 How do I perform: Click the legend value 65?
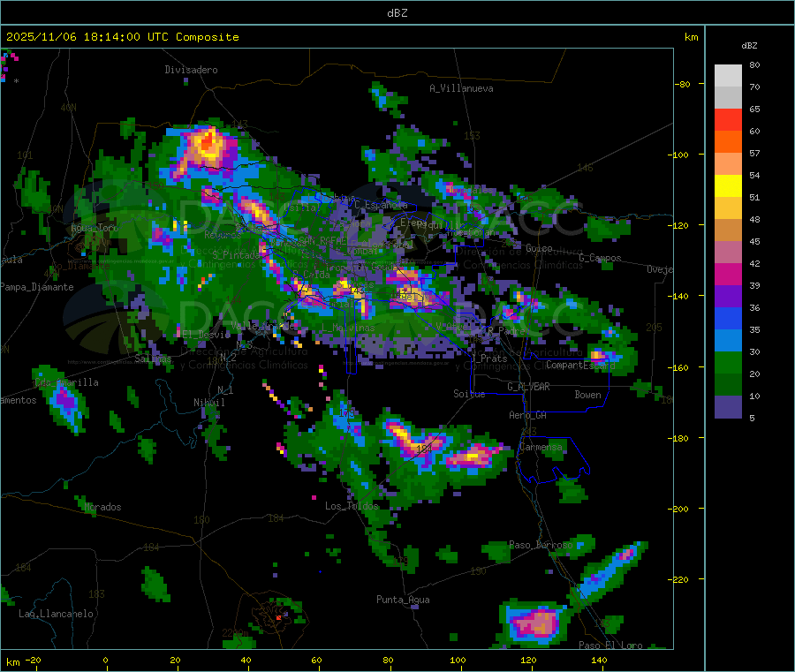[x=754, y=109]
